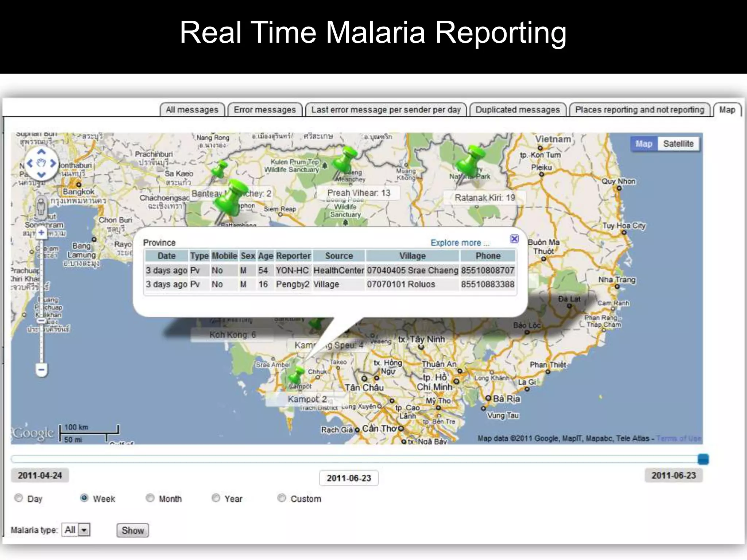This screenshot has height=560, width=747.
Task: Select the Map view type button
Action: tap(644, 144)
